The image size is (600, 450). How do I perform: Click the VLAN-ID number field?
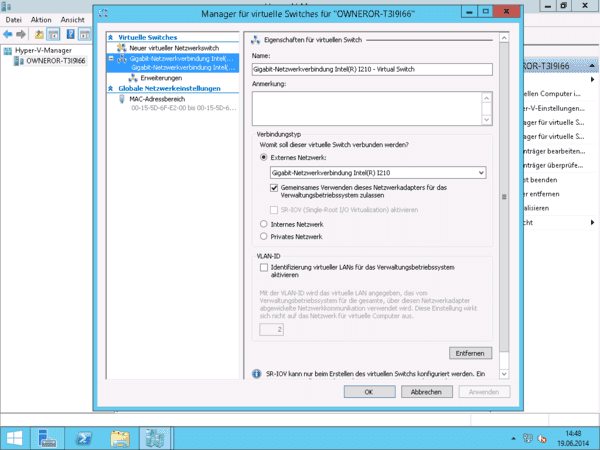point(271,329)
